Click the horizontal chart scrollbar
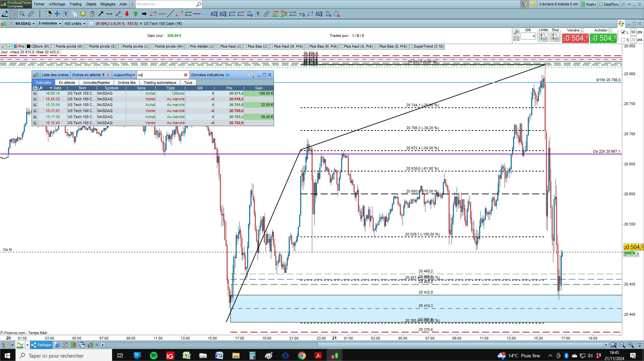Screen dimensions: 644x361 pyautogui.click(x=354, y=345)
